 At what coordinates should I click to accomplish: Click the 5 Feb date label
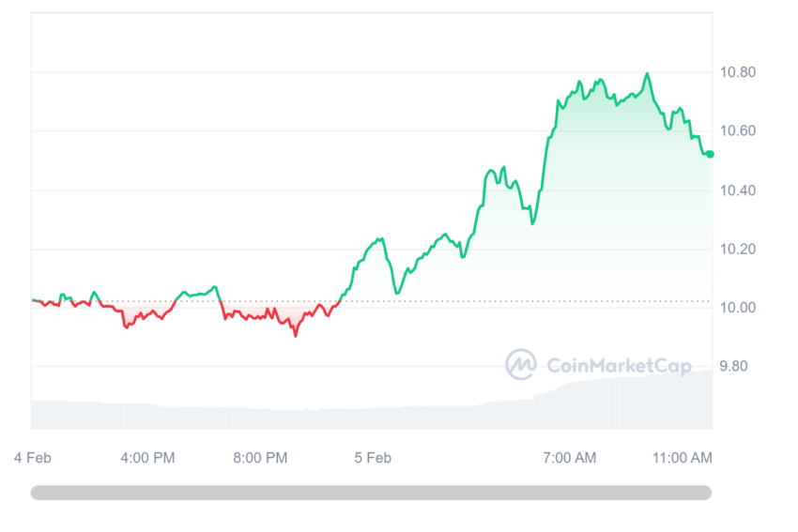pos(373,458)
